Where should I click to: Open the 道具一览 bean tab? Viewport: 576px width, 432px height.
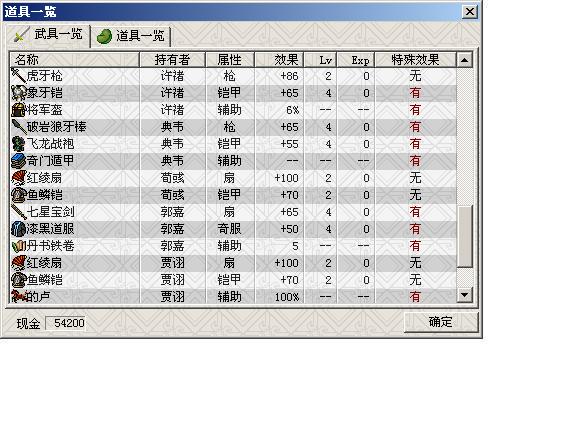(130, 36)
